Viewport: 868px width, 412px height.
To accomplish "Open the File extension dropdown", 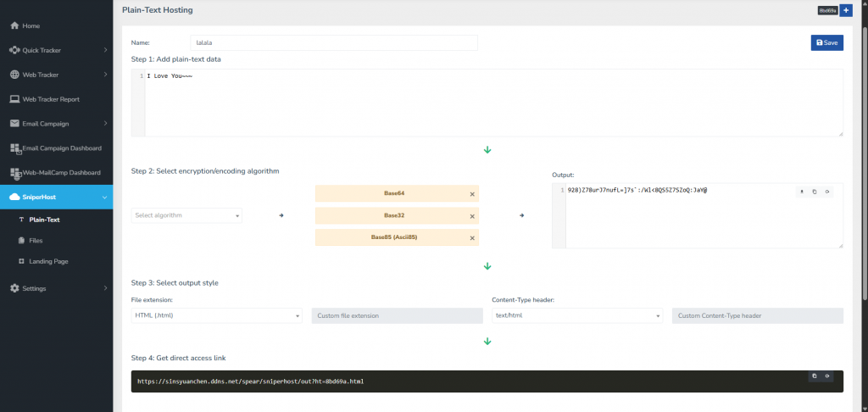I will pyautogui.click(x=216, y=315).
